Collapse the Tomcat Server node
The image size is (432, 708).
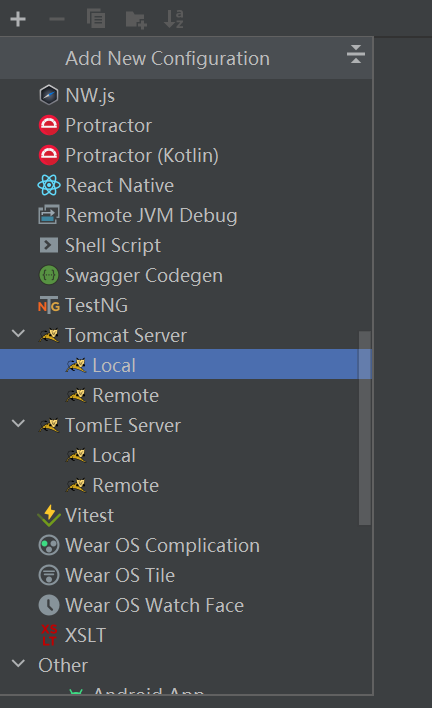[19, 334]
